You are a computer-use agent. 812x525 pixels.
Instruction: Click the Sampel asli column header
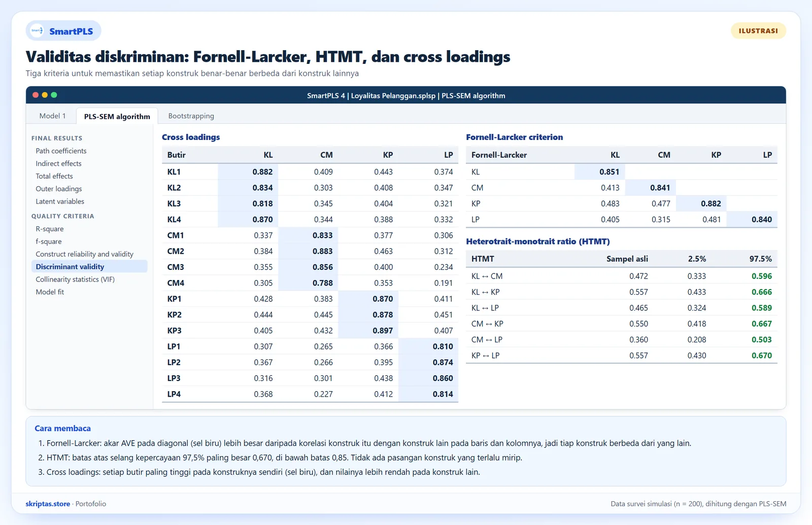click(627, 259)
